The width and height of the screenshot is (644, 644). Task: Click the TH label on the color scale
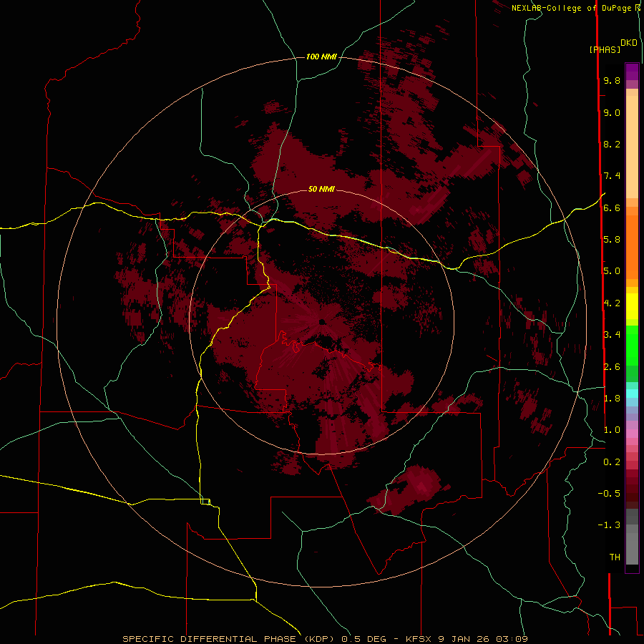pos(615,557)
